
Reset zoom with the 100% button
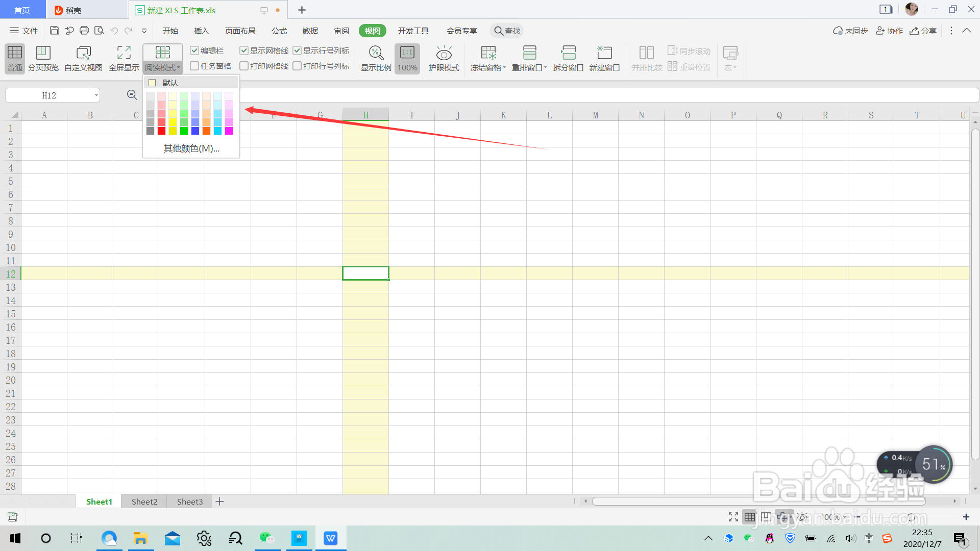[407, 58]
